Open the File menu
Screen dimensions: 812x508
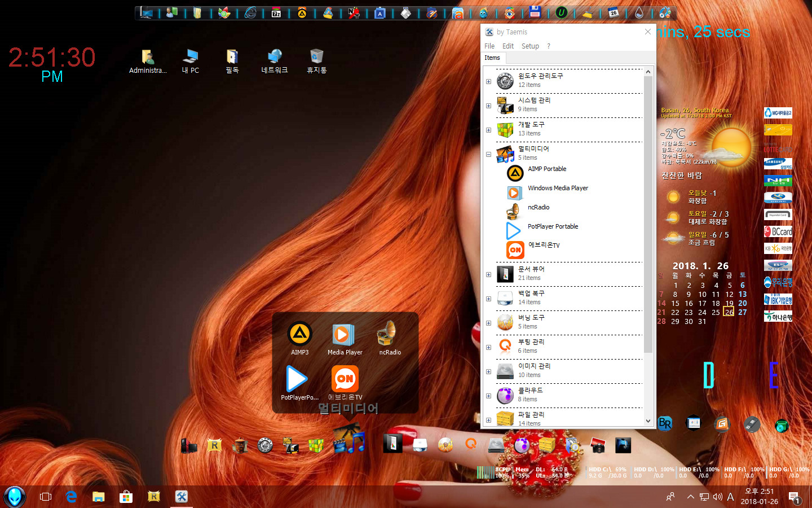pyautogui.click(x=489, y=46)
